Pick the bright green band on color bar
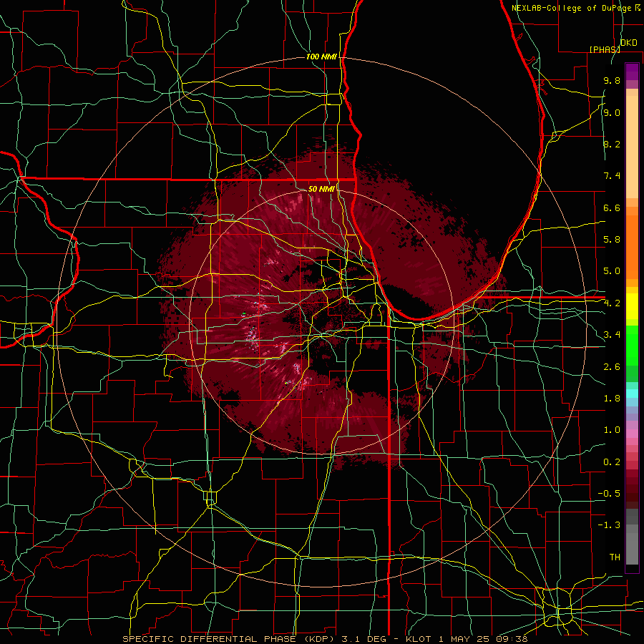The height and width of the screenshot is (644, 644). [x=632, y=346]
